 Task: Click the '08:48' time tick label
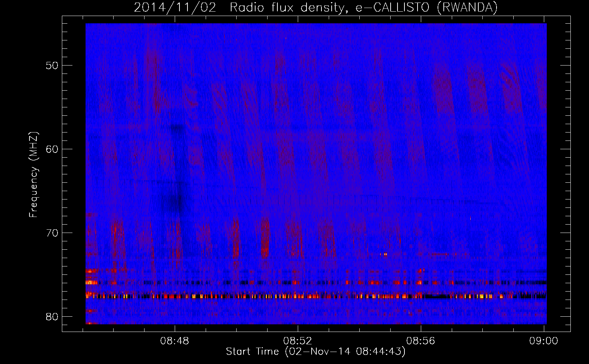click(x=175, y=341)
